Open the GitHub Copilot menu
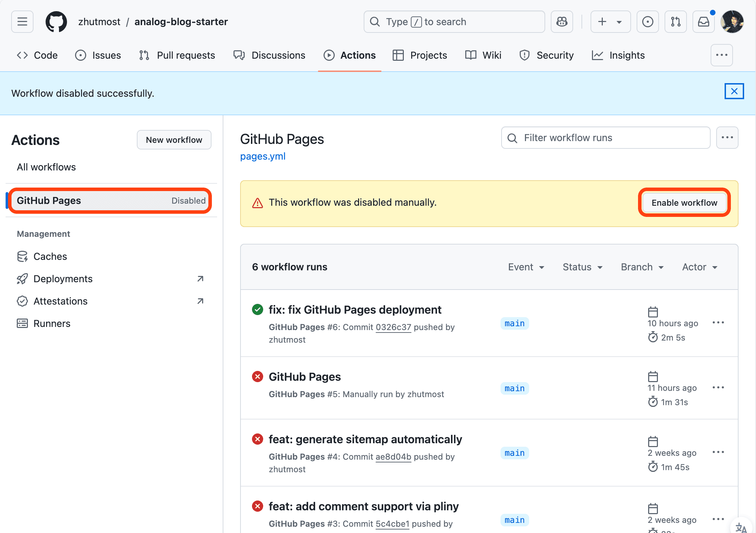 pos(562,22)
